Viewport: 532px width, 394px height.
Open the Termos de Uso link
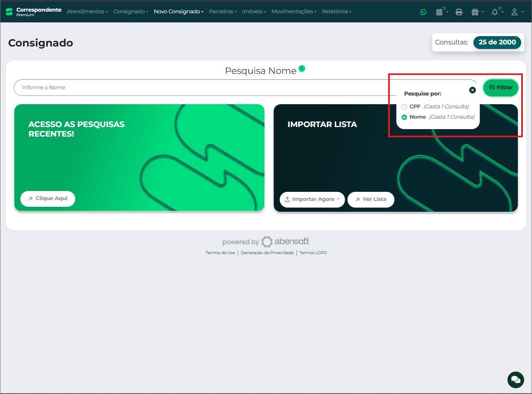[x=220, y=253]
